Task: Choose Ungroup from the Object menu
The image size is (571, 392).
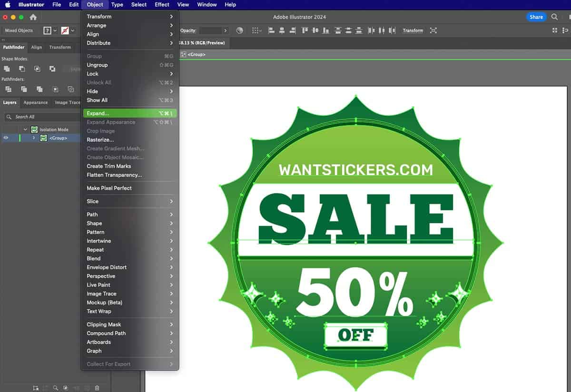Action: pyautogui.click(x=129, y=65)
